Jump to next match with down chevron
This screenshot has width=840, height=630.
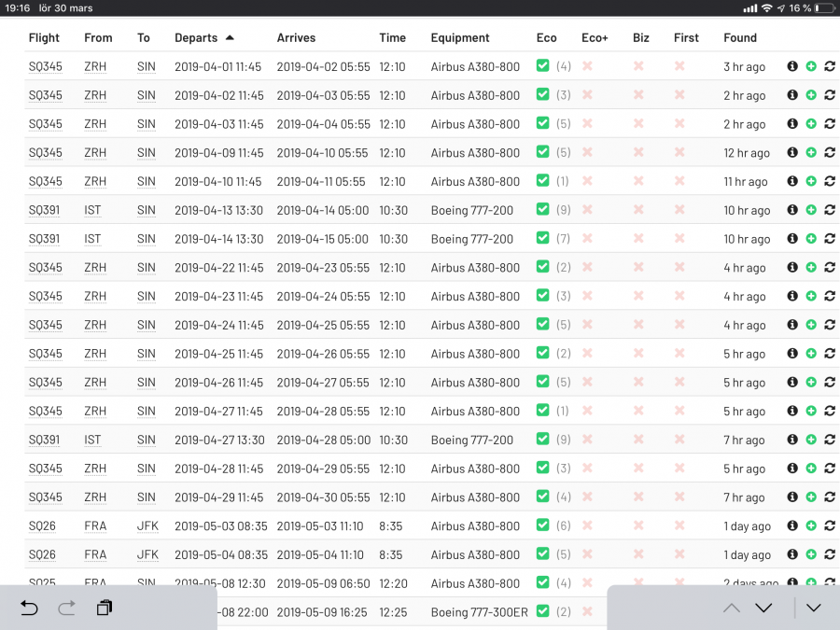(x=763, y=608)
